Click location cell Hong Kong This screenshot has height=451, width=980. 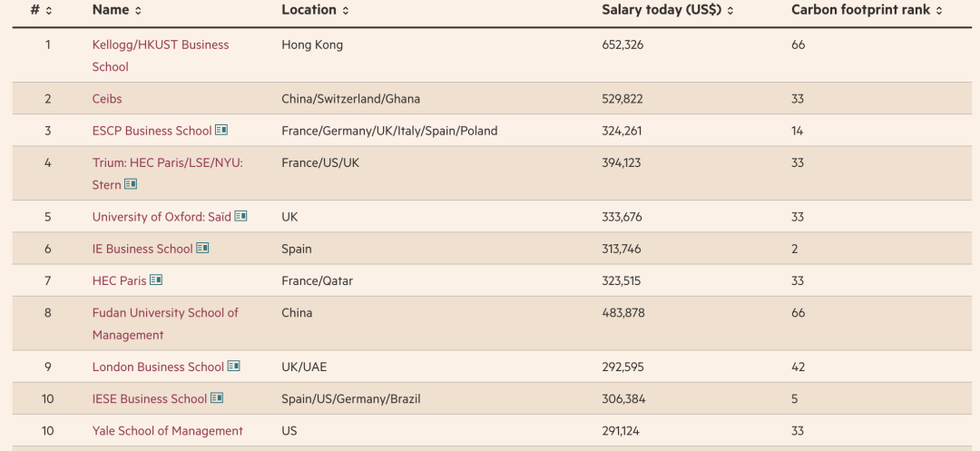tap(312, 44)
